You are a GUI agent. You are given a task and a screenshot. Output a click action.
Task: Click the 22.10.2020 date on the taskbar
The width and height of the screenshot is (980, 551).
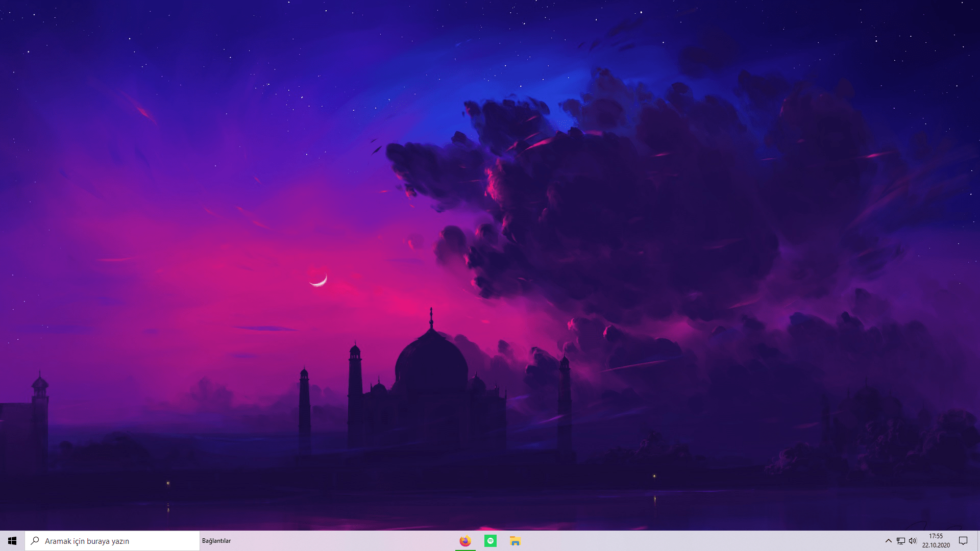click(x=936, y=545)
